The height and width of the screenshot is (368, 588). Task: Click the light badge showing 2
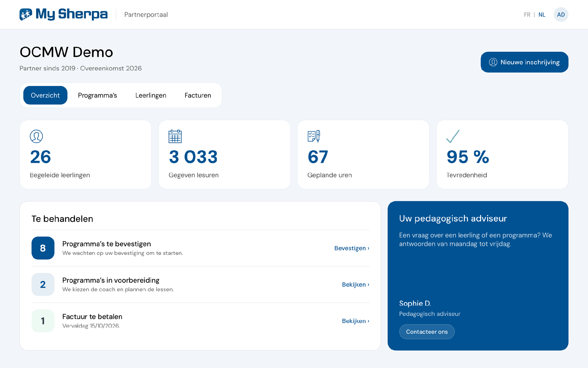pyautogui.click(x=43, y=285)
